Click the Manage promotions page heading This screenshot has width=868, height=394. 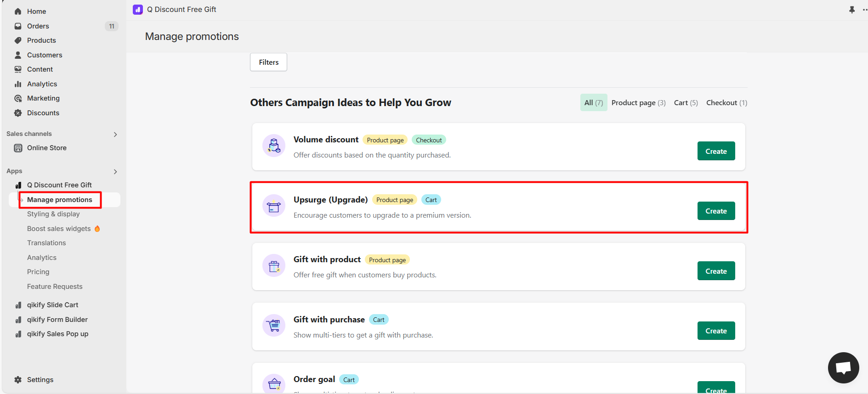pos(192,36)
